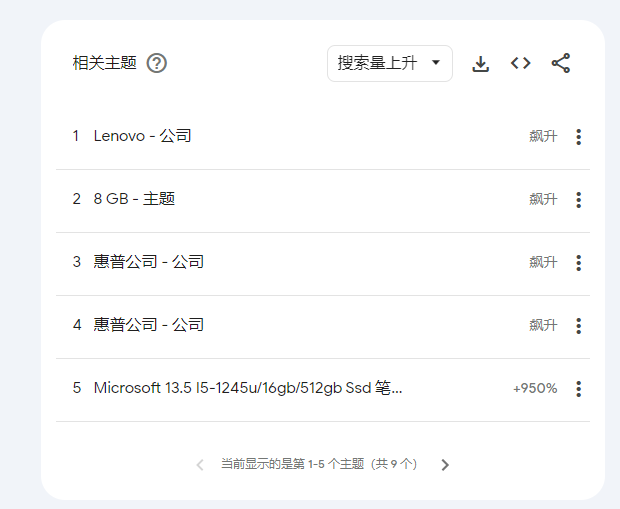Viewport: 620px width, 509px height.
Task: Click the +950% value on Microsoft row
Action: (x=534, y=388)
